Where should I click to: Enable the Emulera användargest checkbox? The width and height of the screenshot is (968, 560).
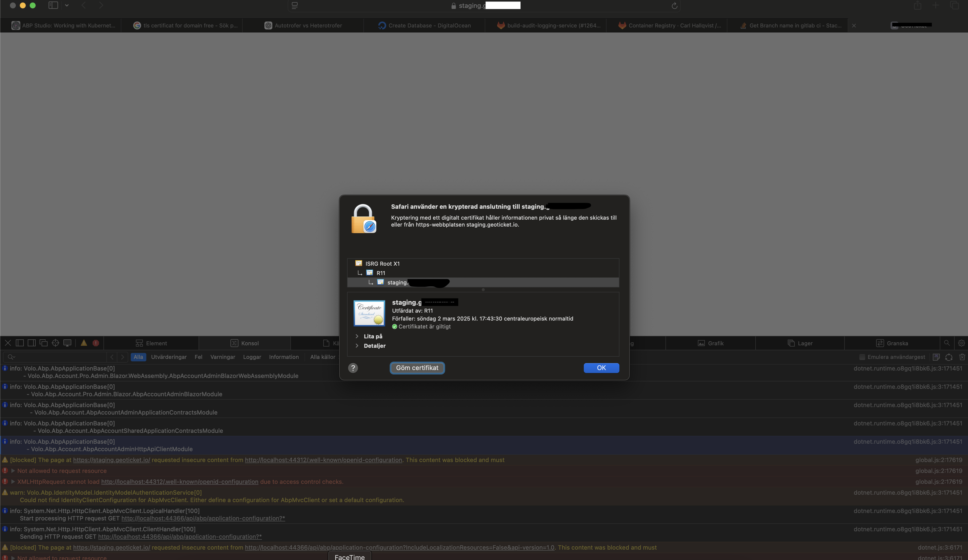point(862,357)
